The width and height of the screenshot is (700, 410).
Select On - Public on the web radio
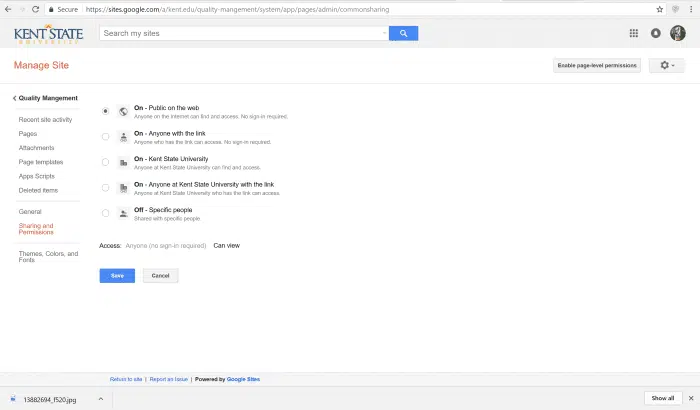(105, 111)
